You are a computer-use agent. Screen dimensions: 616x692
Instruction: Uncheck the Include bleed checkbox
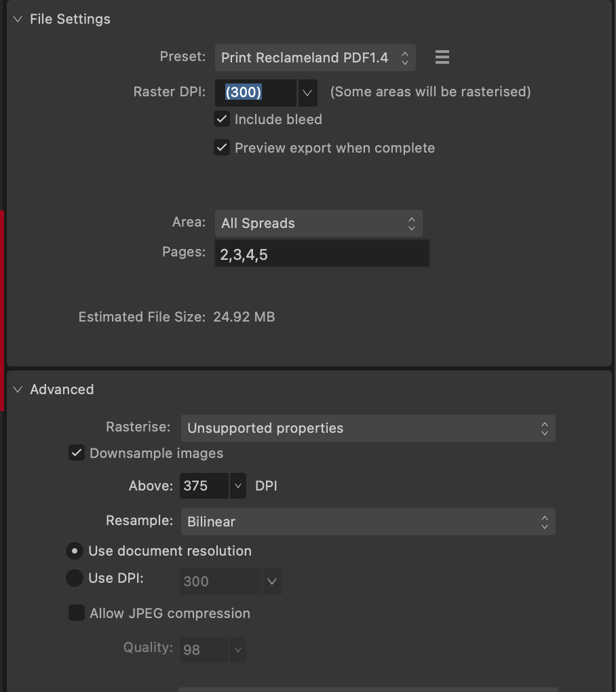pyautogui.click(x=222, y=119)
